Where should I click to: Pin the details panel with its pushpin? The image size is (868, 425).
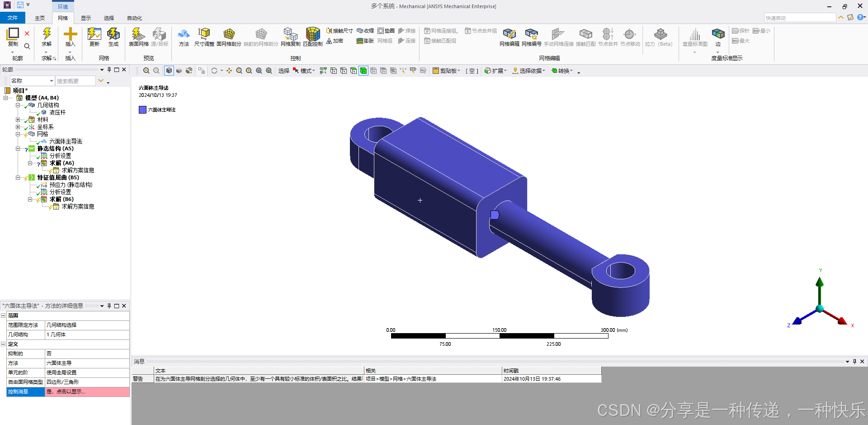coord(109,306)
